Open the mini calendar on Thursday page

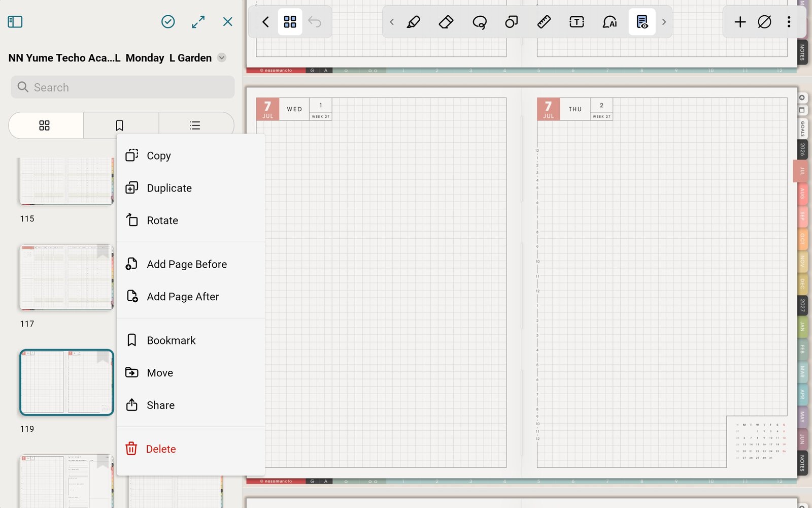coord(761,441)
